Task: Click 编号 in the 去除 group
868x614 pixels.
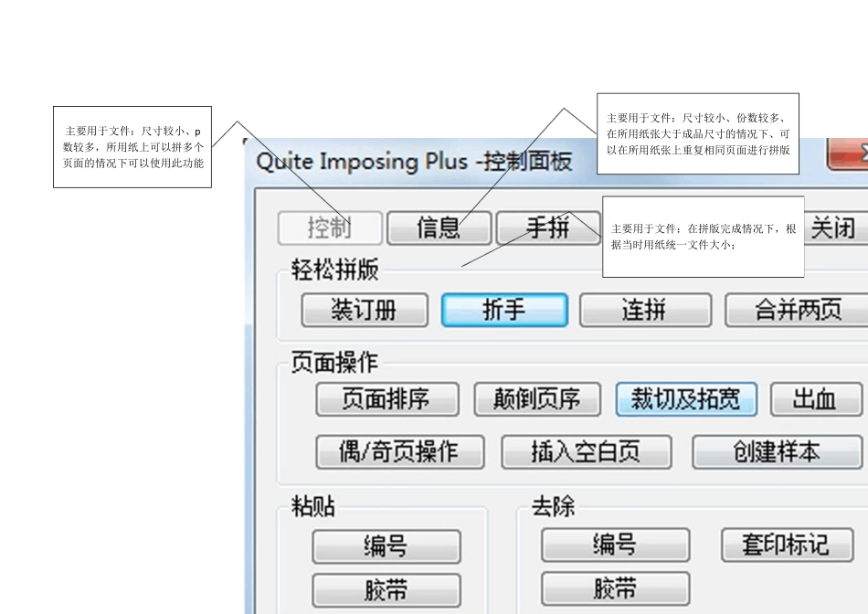Action: (616, 545)
